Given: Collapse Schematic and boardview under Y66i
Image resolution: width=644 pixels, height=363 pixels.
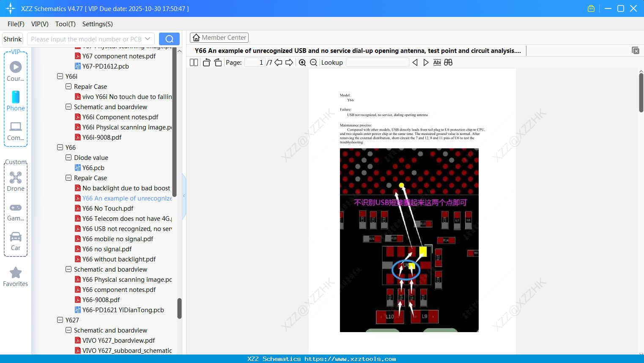Looking at the screenshot, I should 69,107.
